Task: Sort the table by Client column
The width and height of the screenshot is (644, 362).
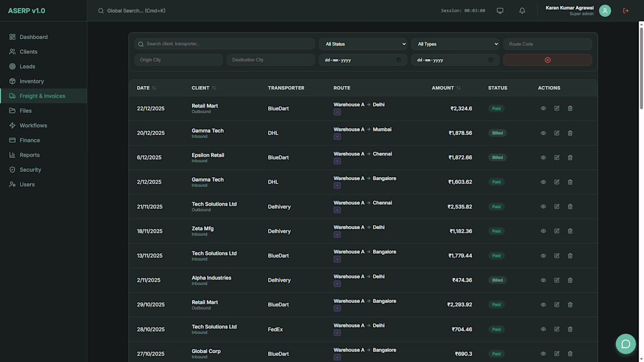Action: 204,88
